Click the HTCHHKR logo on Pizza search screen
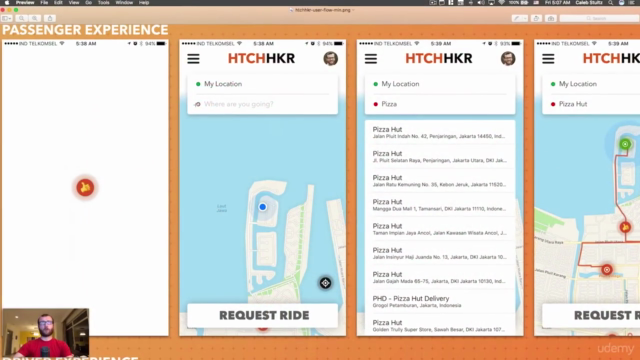This screenshot has width=640, height=360. click(439, 58)
